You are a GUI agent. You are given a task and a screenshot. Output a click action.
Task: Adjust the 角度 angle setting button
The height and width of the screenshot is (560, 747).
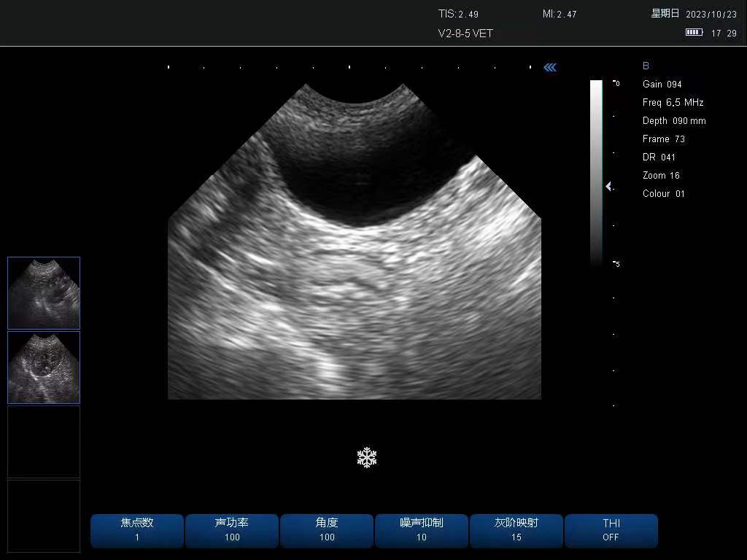327,530
